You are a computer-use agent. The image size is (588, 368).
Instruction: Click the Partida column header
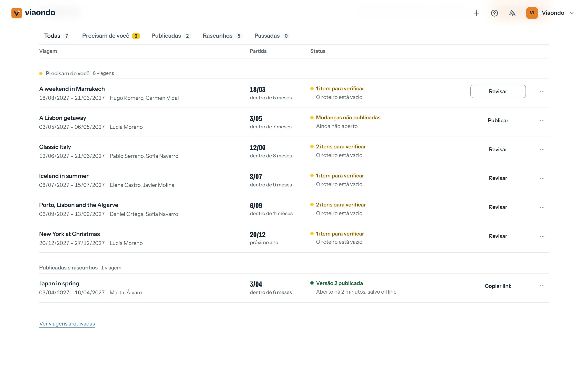(258, 51)
